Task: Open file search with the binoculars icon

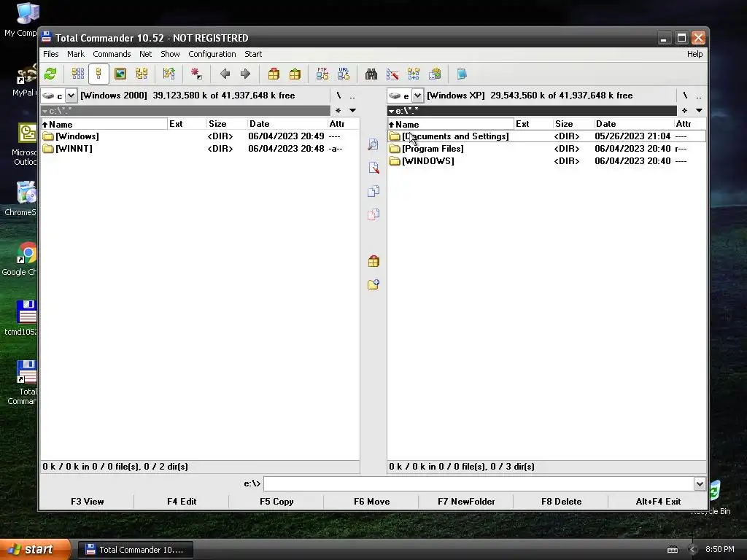Action: click(x=371, y=74)
